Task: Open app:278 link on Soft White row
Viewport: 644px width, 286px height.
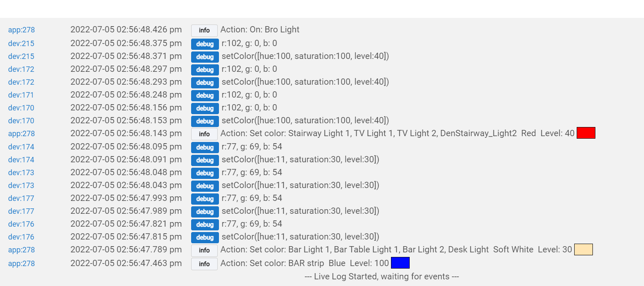Action: coord(21,250)
